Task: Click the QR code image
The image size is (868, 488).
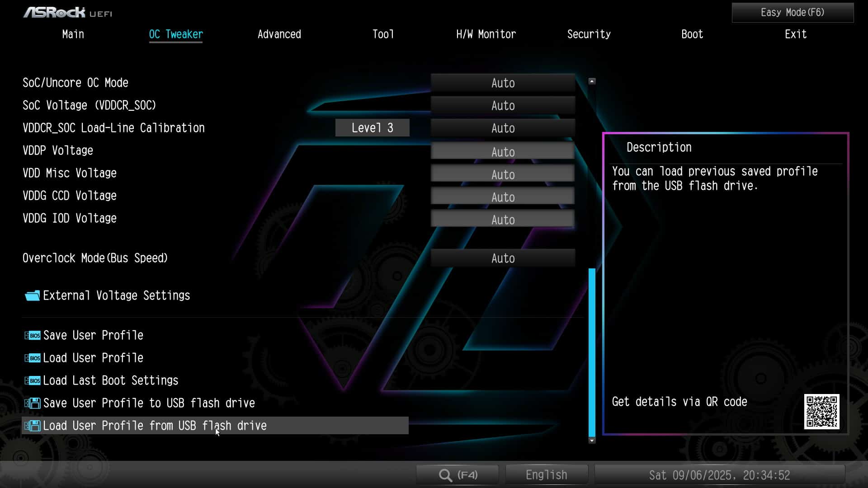Action: click(821, 411)
